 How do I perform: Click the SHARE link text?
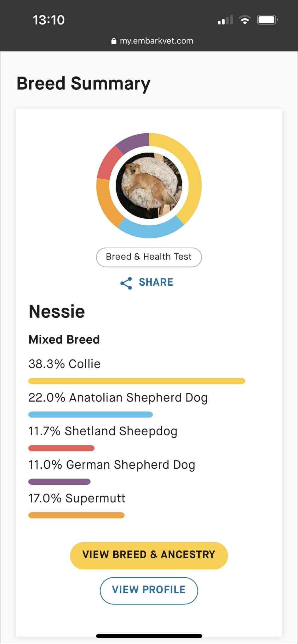point(156,282)
